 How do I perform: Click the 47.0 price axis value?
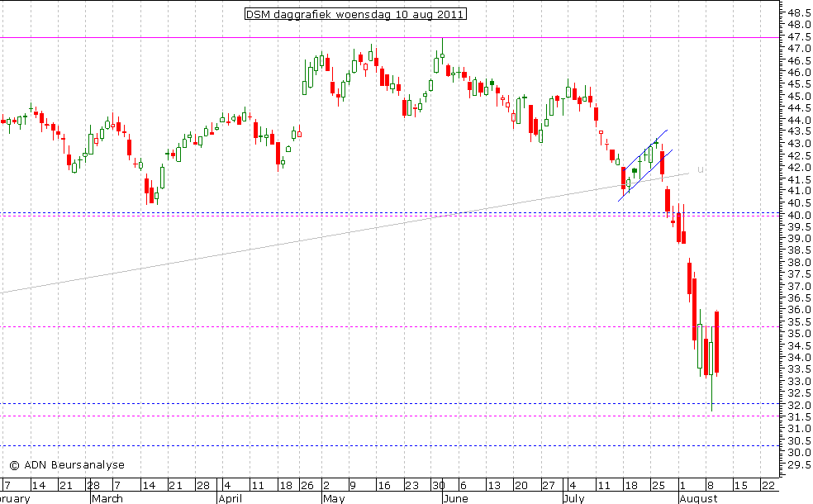pos(800,49)
